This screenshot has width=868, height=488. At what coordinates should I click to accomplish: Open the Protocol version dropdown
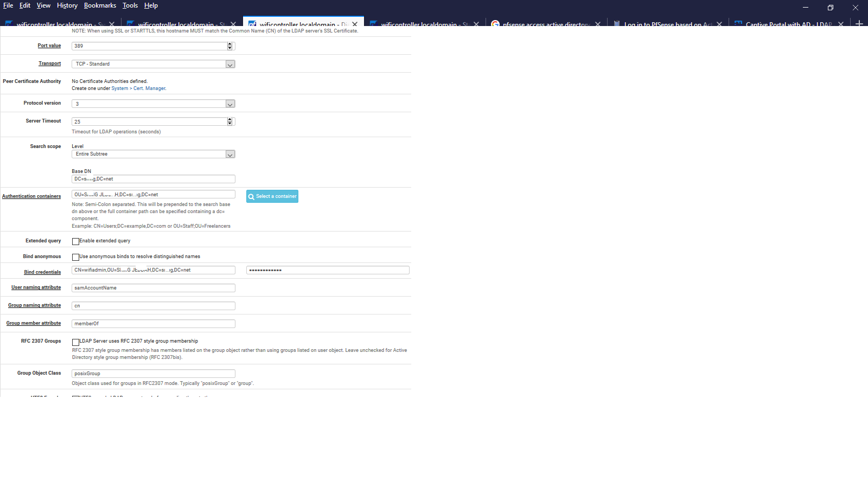[x=154, y=104]
